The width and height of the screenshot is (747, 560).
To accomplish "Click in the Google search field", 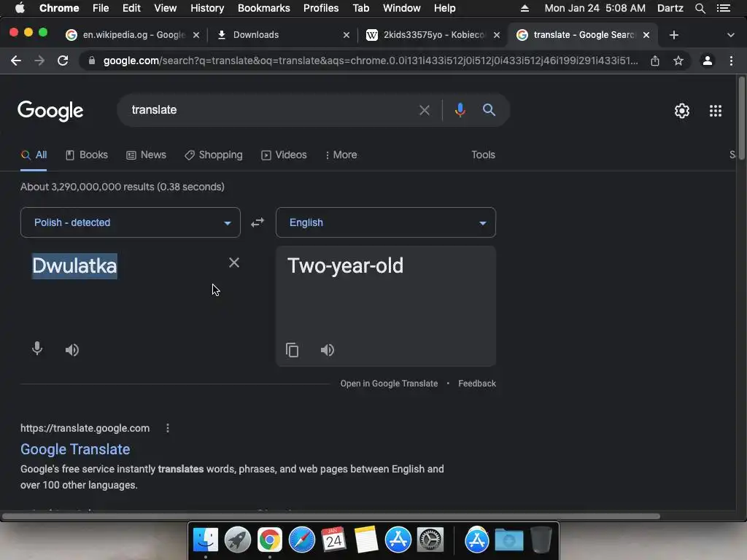I will pyautogui.click(x=271, y=110).
